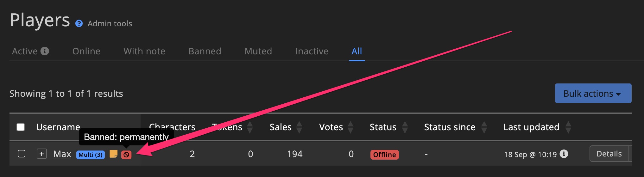
Task: Sort the table by Tokens column
Action: (250, 127)
